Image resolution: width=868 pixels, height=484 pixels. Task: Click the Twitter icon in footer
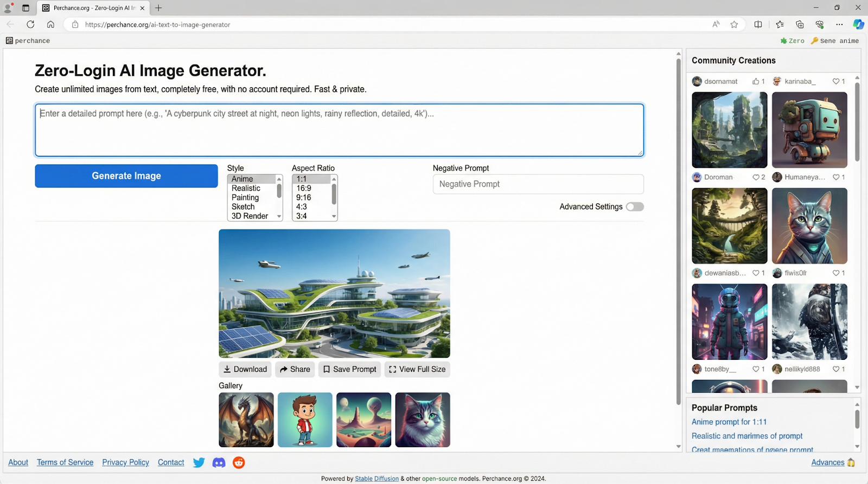(199, 462)
